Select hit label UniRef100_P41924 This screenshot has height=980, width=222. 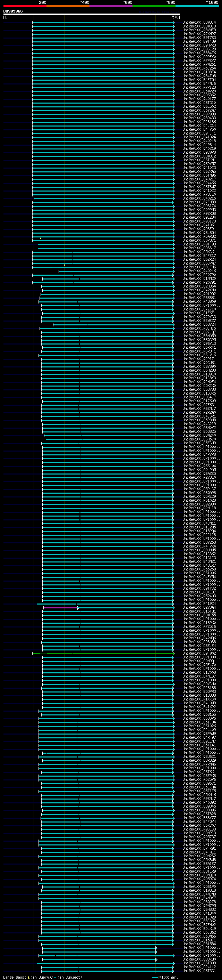tap(199, 604)
